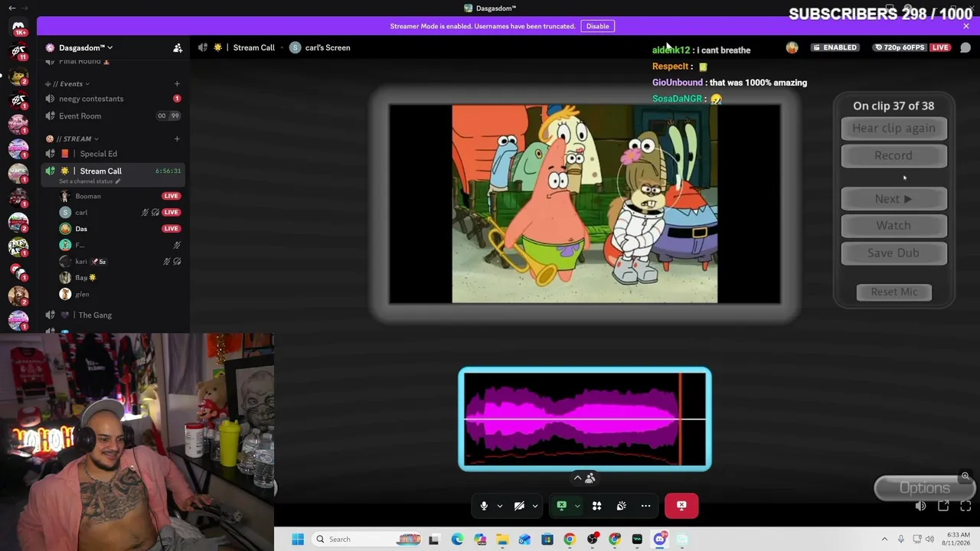Mute microphone in call controls
The image size is (980, 551).
point(484,506)
